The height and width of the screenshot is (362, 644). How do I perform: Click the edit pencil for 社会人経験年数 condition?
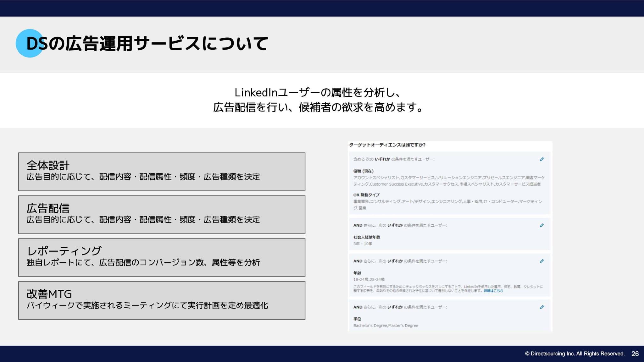tap(542, 225)
